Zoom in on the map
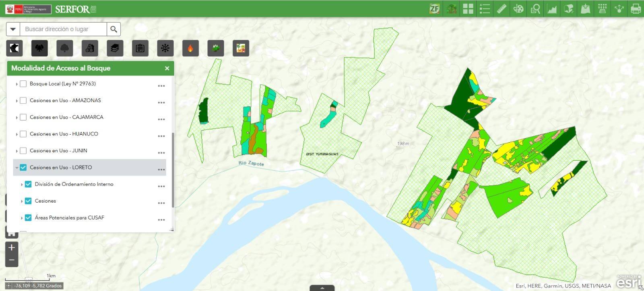Screen dimensions: 644x291 coord(12,248)
